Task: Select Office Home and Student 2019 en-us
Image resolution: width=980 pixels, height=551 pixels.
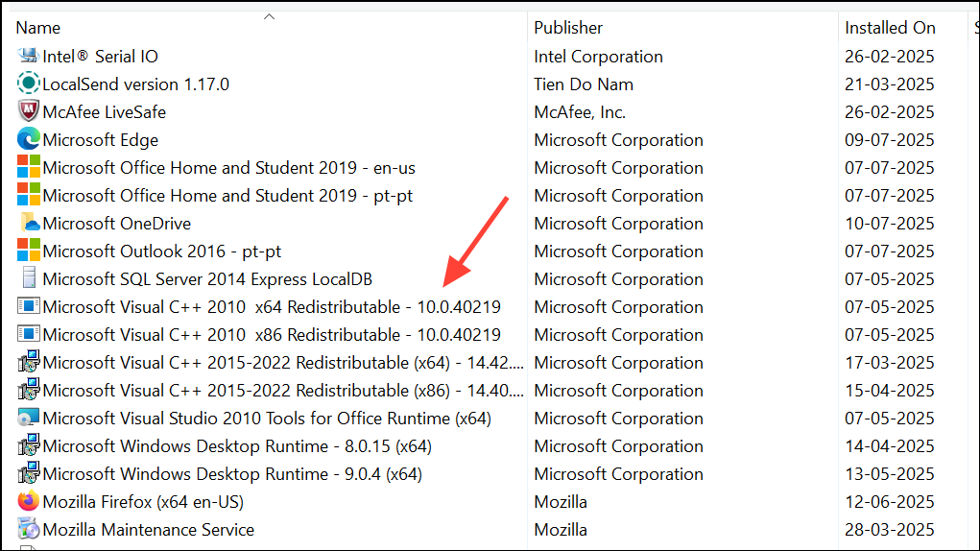Action: [228, 167]
